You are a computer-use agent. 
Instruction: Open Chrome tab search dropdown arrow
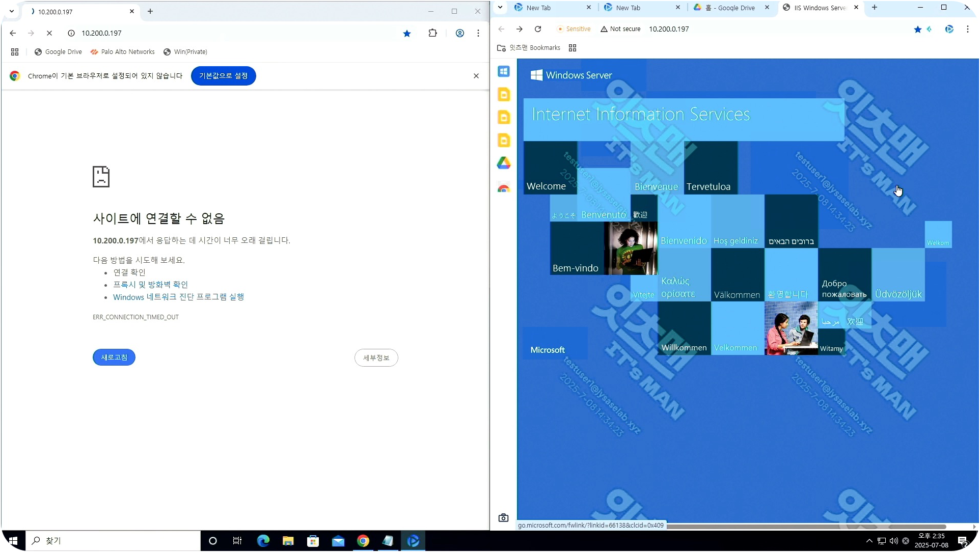12,11
